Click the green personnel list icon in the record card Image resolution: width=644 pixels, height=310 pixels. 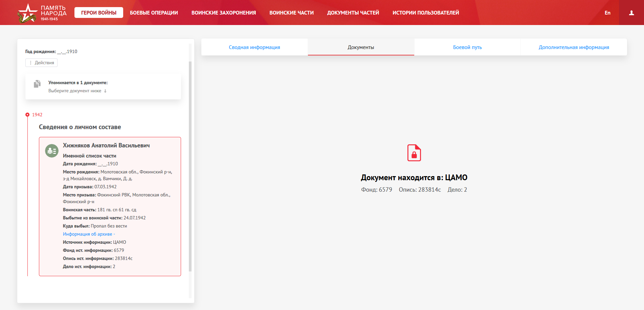pos(52,151)
